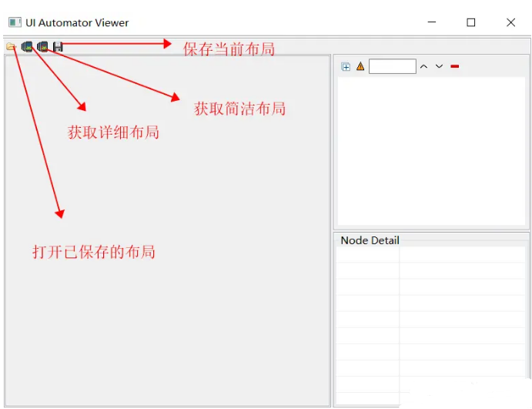532x409 pixels.
Task: Clear the search with the red minus icon
Action: [x=455, y=66]
